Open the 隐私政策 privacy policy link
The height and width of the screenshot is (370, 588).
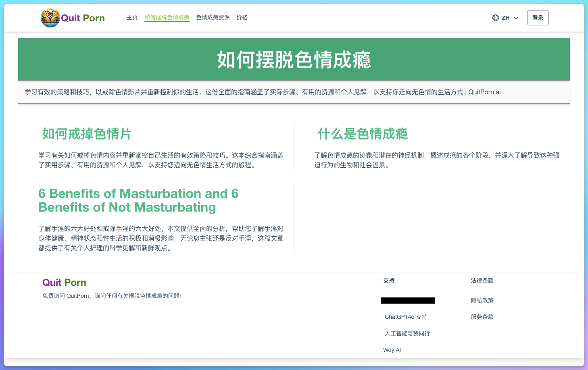[482, 300]
